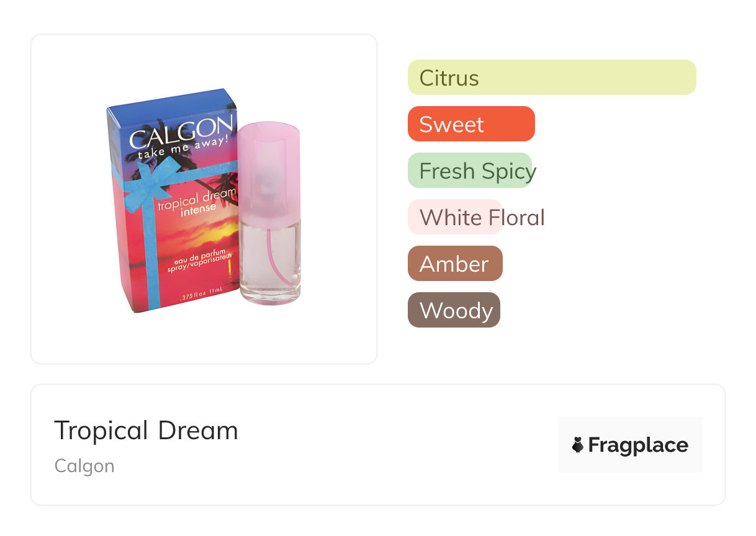Click the Fragplace wordmark text
This screenshot has height=536, width=756.
click(637, 445)
